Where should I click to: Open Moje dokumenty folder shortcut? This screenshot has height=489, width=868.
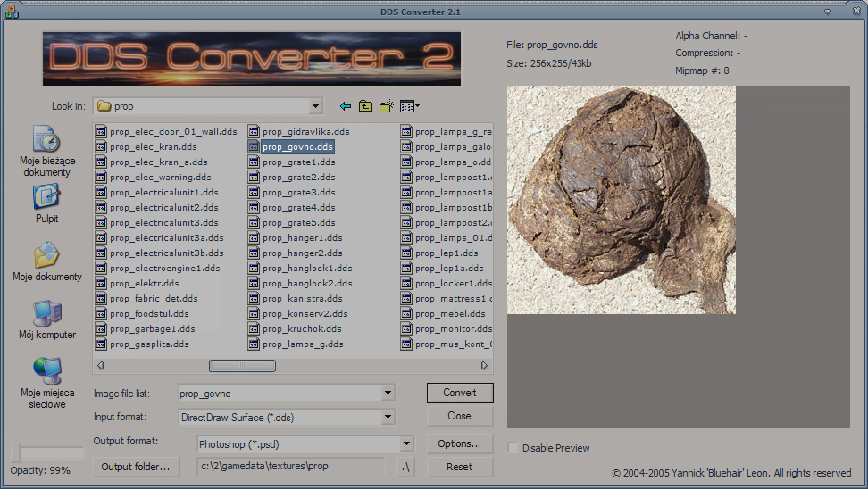[46, 262]
